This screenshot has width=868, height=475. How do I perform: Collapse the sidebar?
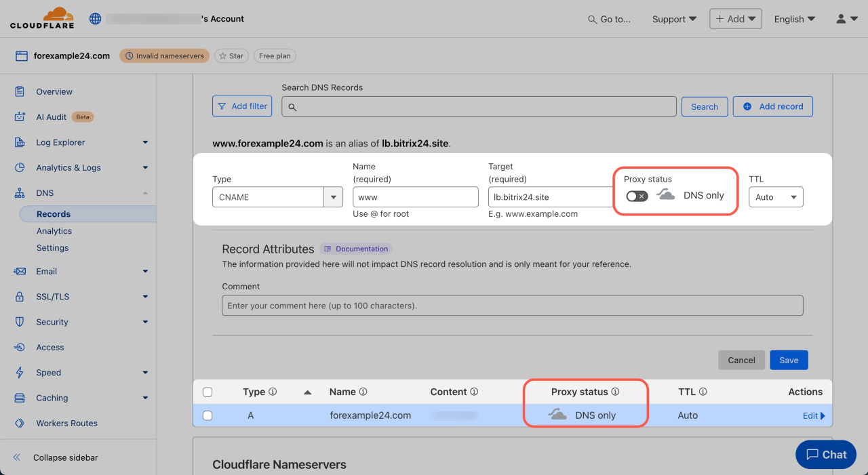pos(56,457)
